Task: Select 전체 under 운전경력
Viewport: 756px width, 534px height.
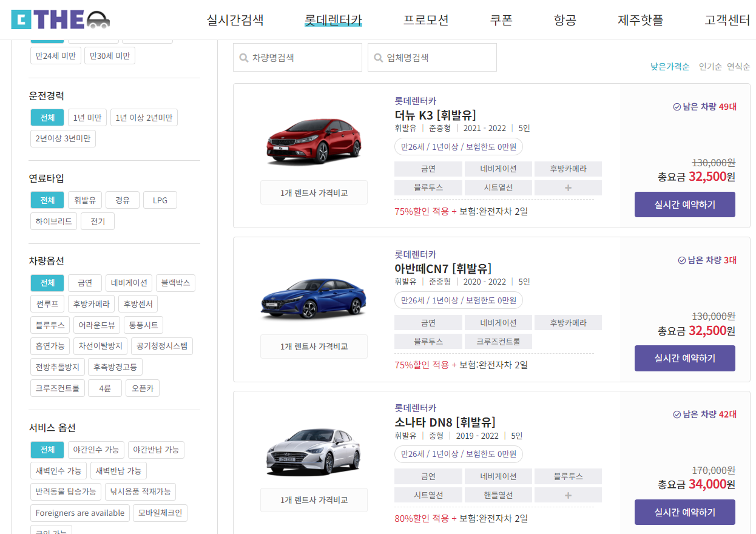Action: click(47, 118)
